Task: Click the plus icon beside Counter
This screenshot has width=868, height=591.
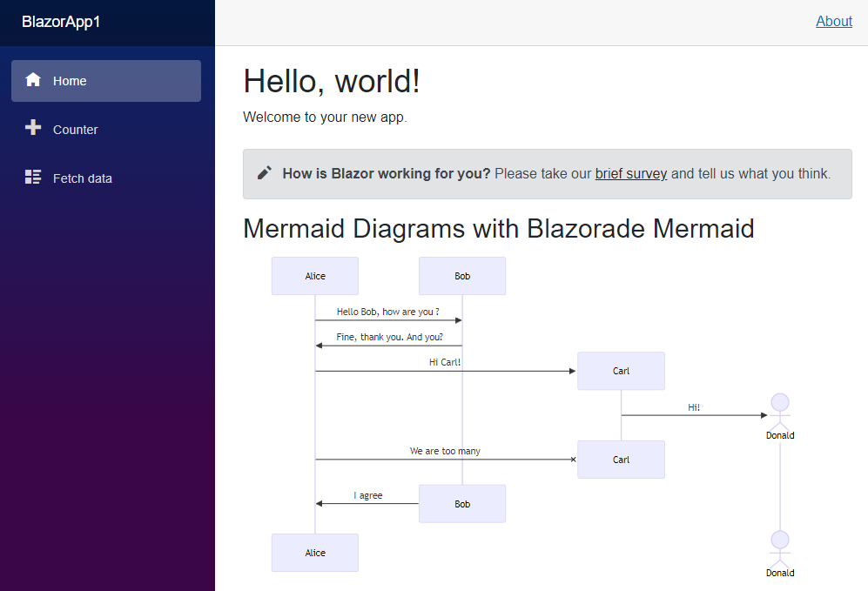Action: 33,129
